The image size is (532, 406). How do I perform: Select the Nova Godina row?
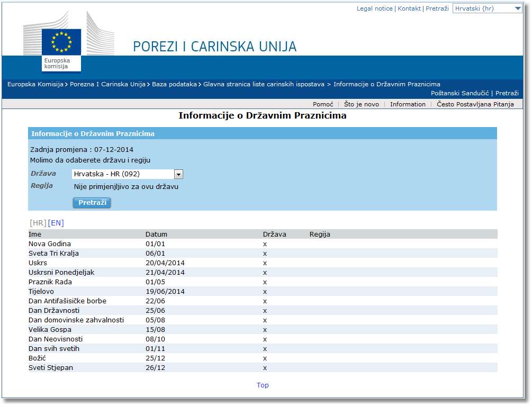pos(263,243)
